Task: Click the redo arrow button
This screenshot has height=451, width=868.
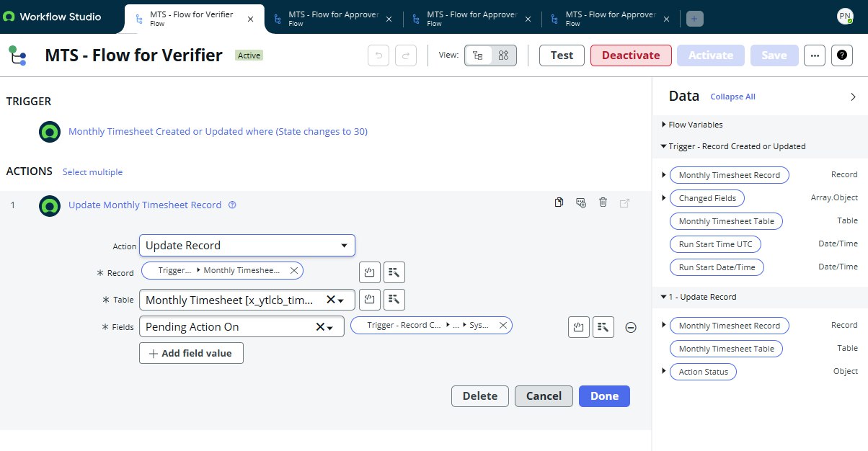Action: 406,55
